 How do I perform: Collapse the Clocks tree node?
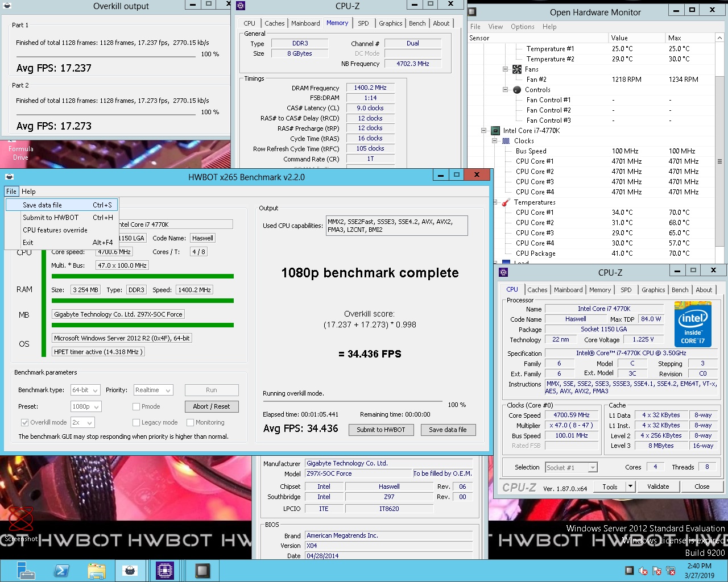pyautogui.click(x=495, y=141)
